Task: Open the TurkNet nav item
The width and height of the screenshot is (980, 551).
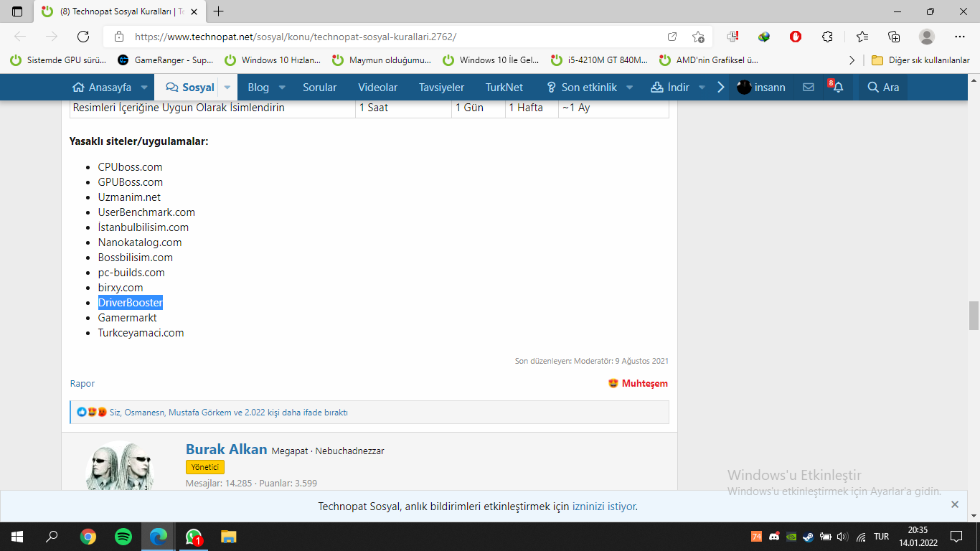Action: coord(504,88)
